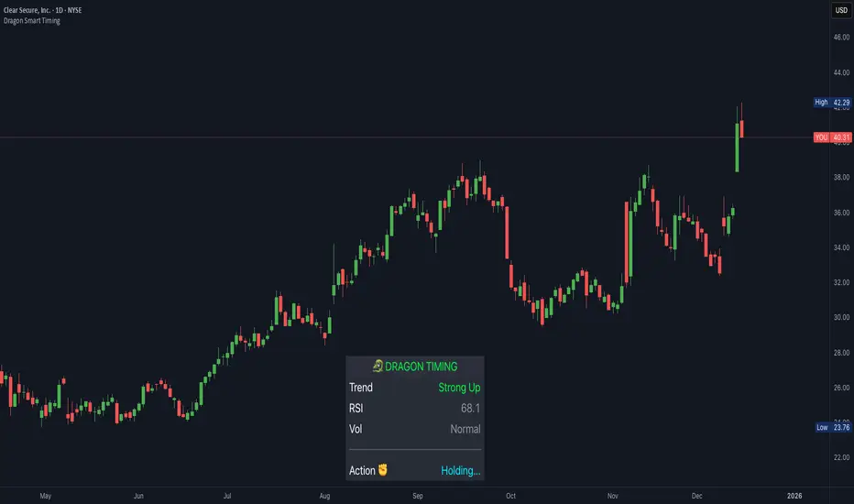Click the Normal volume status
Viewport: 854px width, 504px height.
(x=465, y=429)
